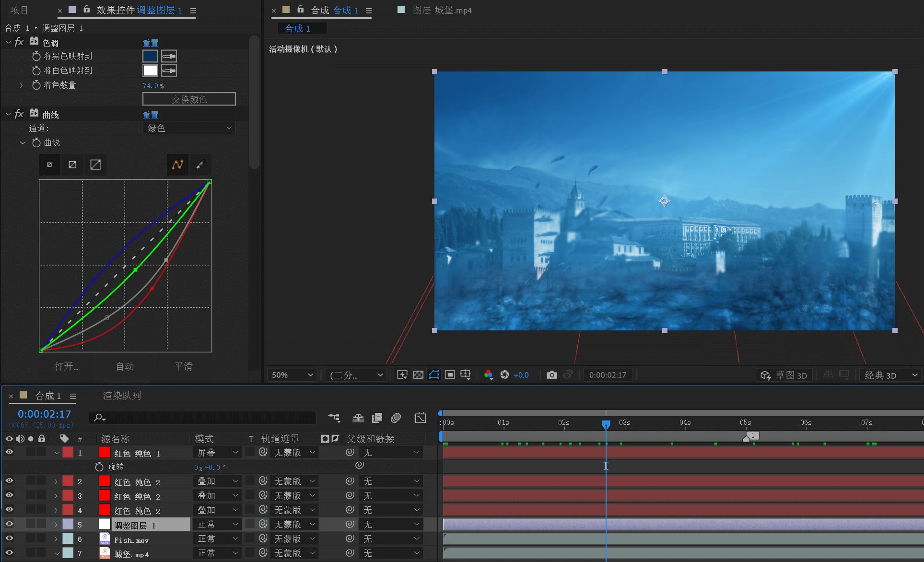Screen dimensions: 924x562
Task: Open the 通道 绿色 channel dropdown
Action: (189, 128)
